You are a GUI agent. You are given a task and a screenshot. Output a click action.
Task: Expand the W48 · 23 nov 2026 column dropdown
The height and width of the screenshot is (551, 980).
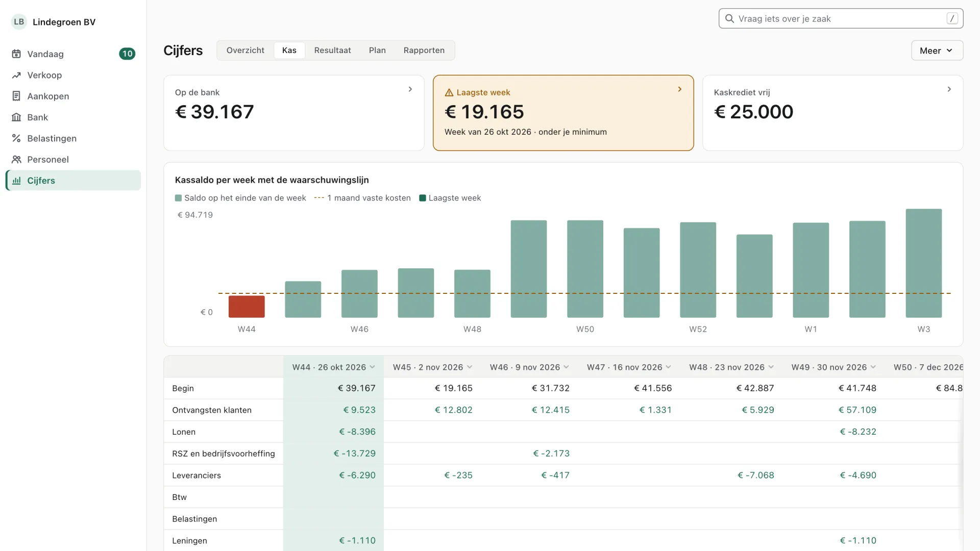pyautogui.click(x=771, y=367)
